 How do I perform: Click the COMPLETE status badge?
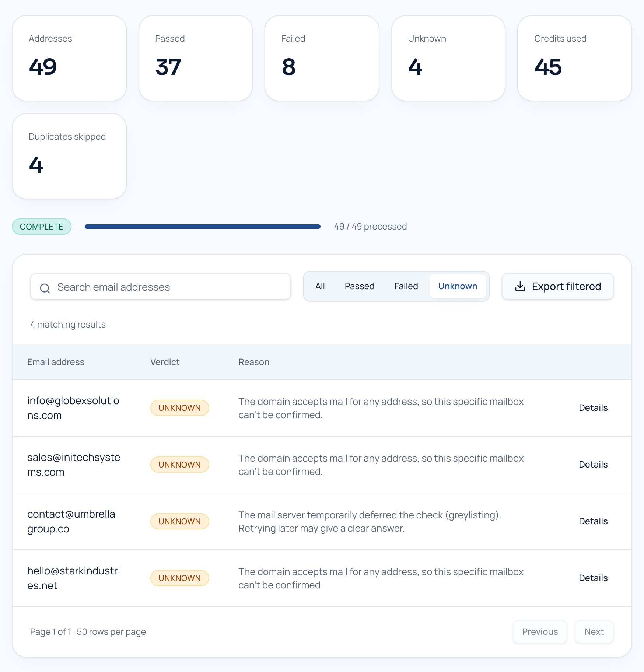click(42, 227)
